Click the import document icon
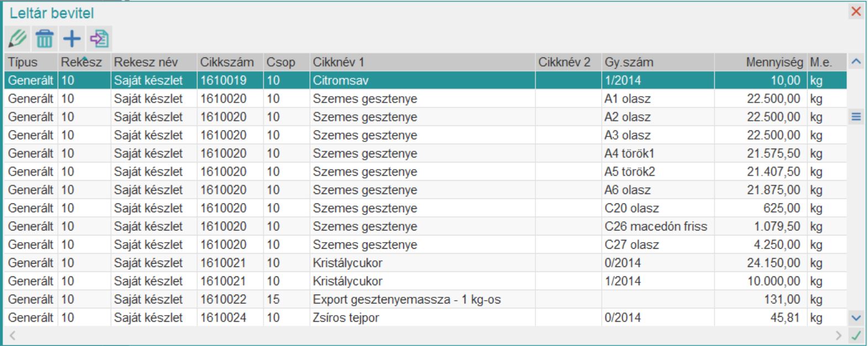The width and height of the screenshot is (868, 346). click(99, 39)
